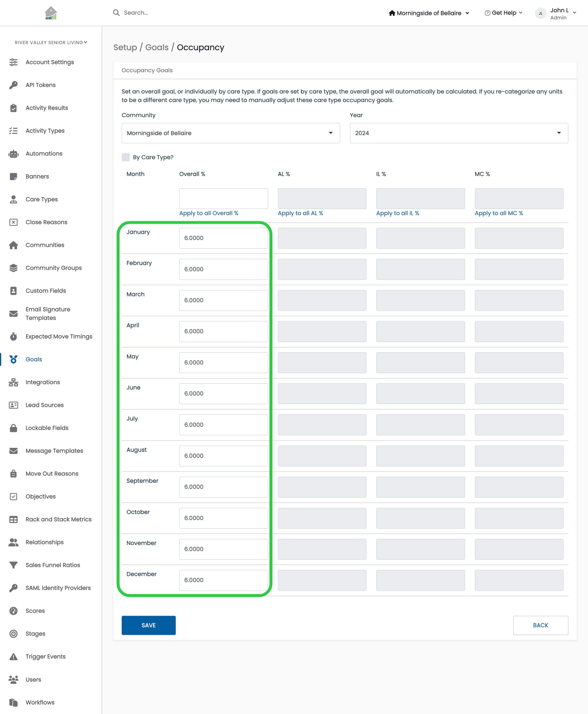Enable the By Care Type checkbox
588x714 pixels.
tap(126, 157)
